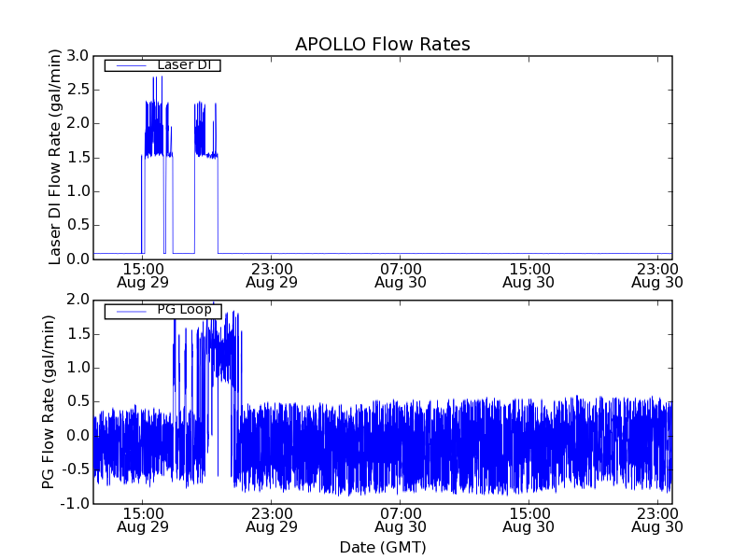Click 15:00 Aug 30 tick under bottom plot
The height and width of the screenshot is (560, 747).
coord(529,520)
